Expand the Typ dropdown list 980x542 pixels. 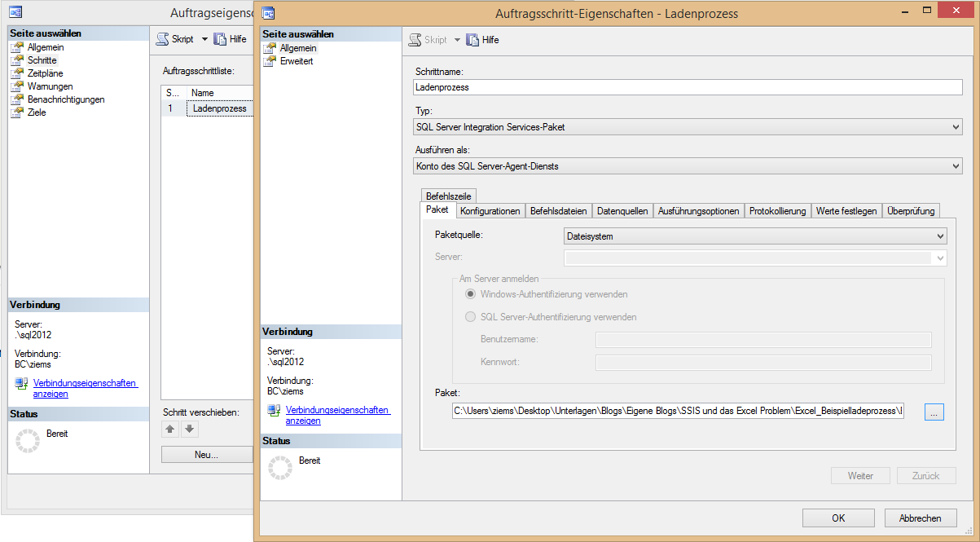[956, 127]
